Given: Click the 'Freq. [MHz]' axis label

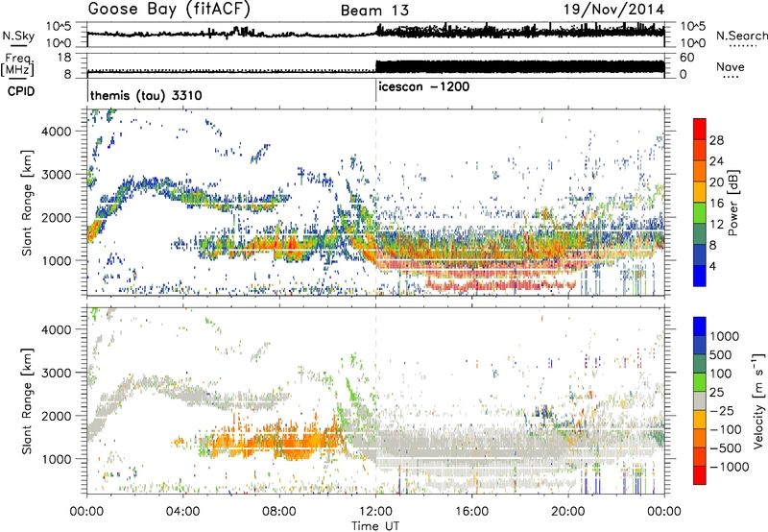Looking at the screenshot, I should pos(17,65).
